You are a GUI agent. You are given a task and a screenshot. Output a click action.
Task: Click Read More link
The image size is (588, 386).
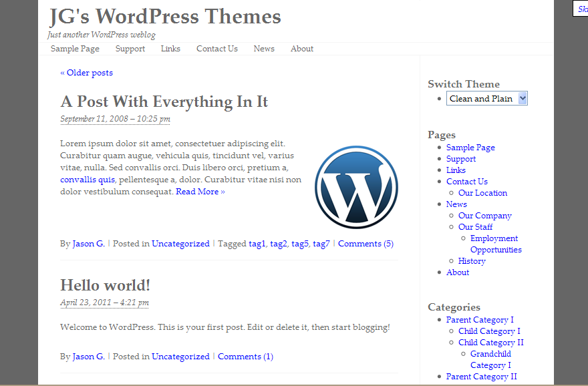click(200, 192)
